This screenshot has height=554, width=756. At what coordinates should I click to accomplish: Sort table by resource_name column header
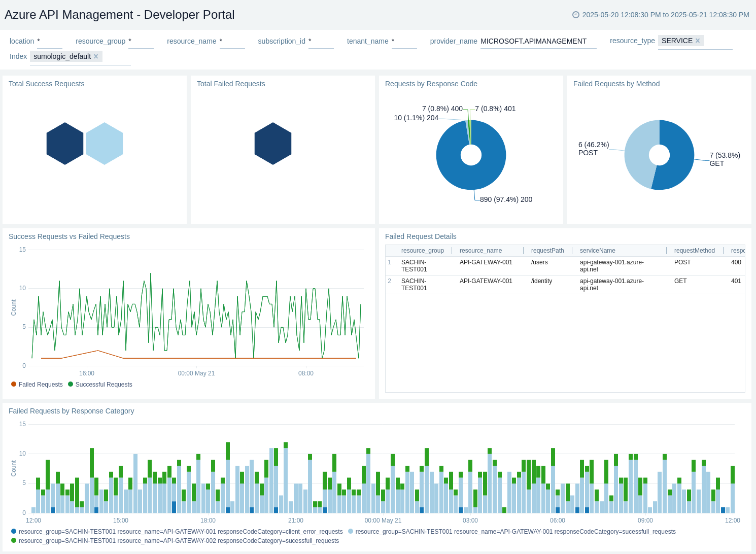click(480, 251)
